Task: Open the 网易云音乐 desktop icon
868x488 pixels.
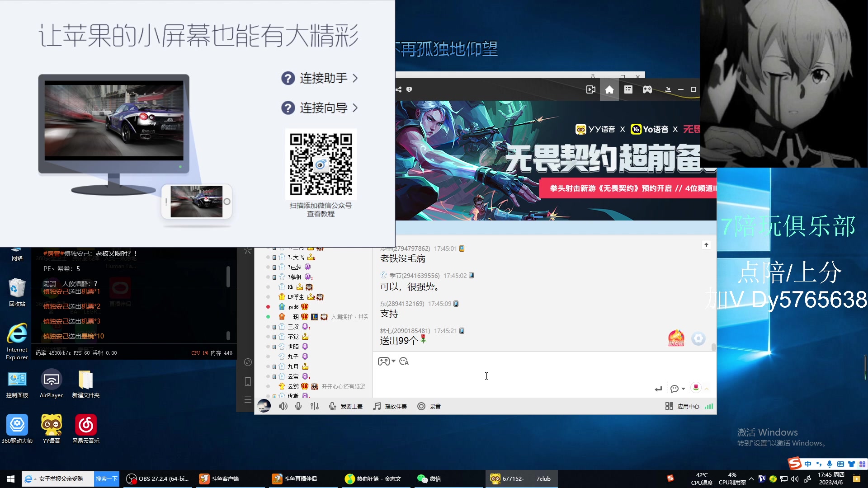Action: pos(86,429)
